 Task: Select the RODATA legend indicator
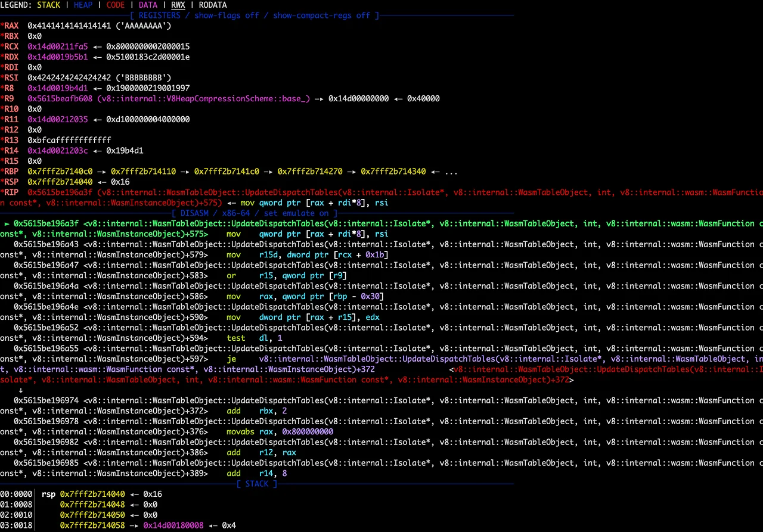tap(213, 5)
